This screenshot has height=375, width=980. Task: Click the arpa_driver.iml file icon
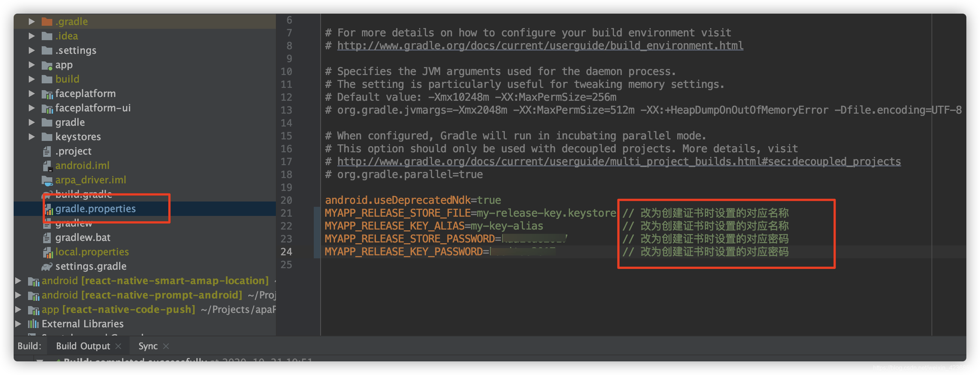[47, 180]
